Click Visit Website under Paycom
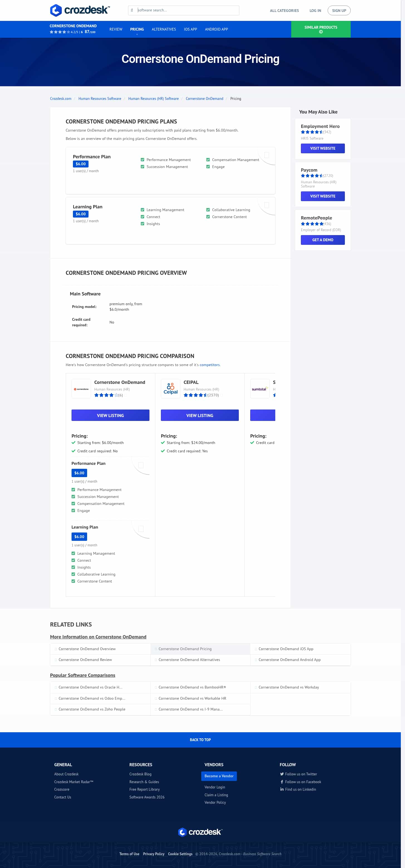The image size is (405, 868). (x=323, y=196)
